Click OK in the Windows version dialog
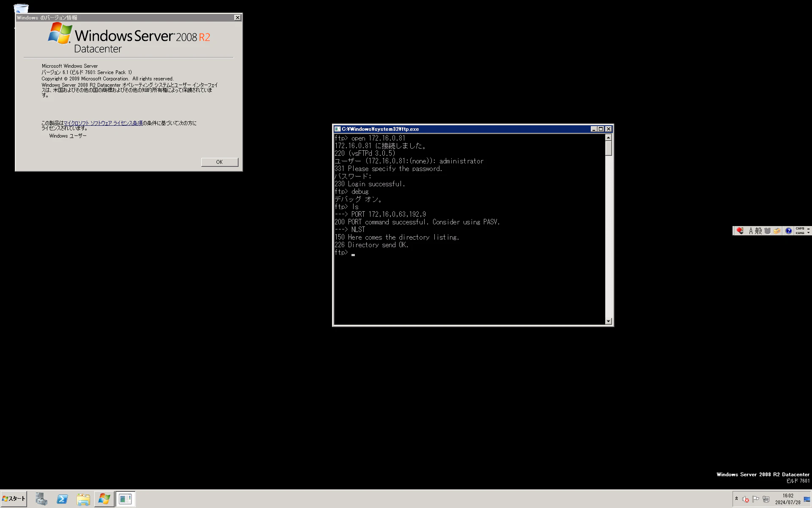 click(x=219, y=162)
